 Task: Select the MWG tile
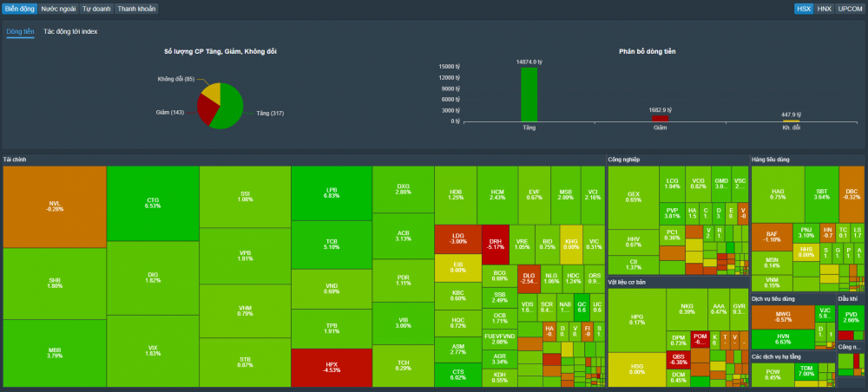(783, 316)
